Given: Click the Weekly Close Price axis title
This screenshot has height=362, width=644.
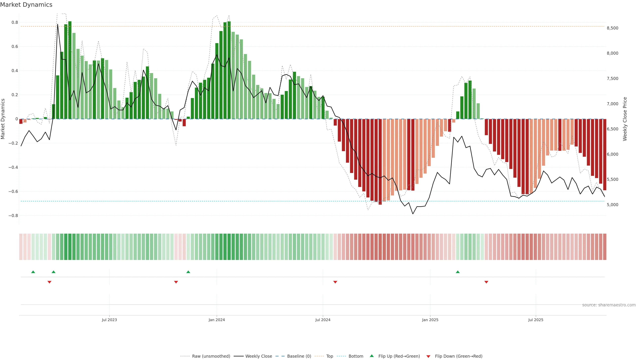Looking at the screenshot, I should [x=625, y=119].
